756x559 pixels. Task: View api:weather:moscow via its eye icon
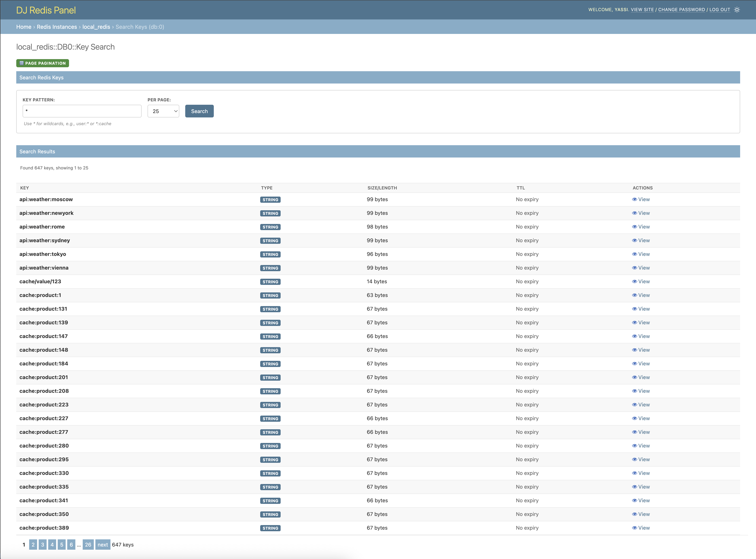(x=635, y=199)
